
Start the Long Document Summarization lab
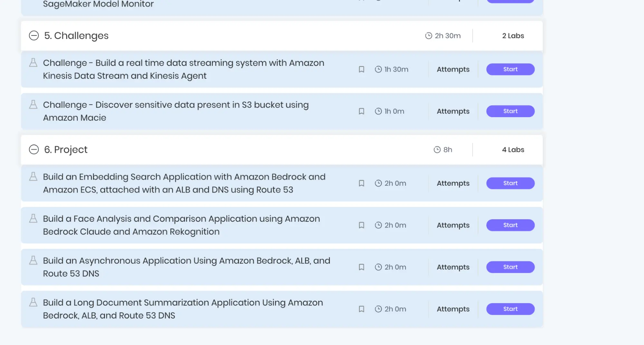point(510,309)
